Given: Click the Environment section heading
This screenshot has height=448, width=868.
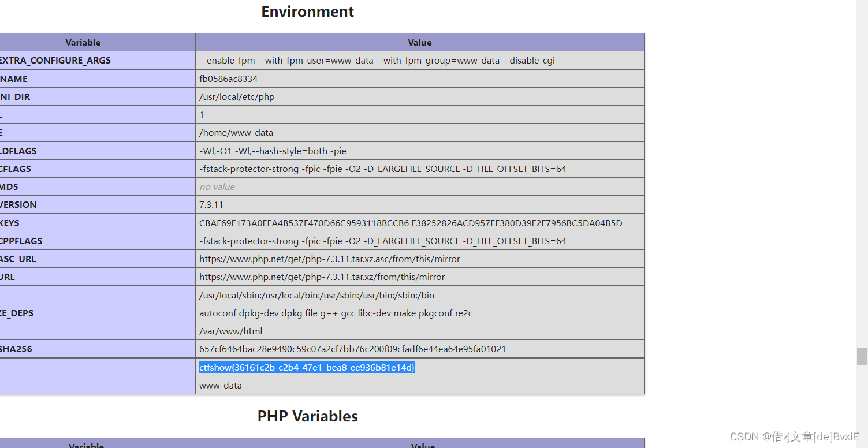Looking at the screenshot, I should point(308,12).
